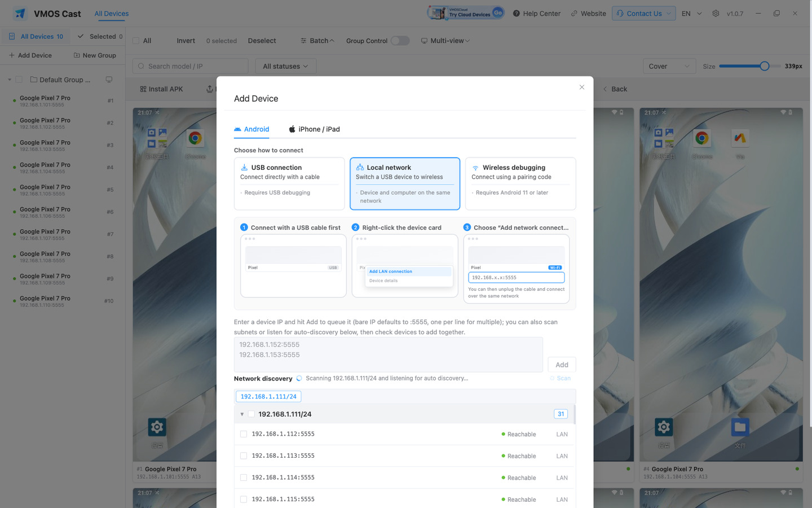The height and width of the screenshot is (508, 812).
Task: Check the box for 192.168.1.113:5555
Action: [x=244, y=456]
